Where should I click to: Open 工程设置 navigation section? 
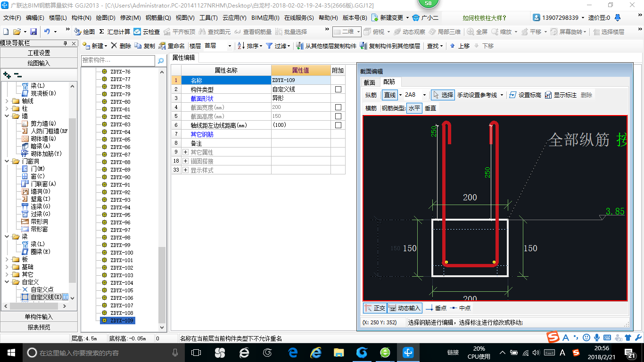point(39,53)
